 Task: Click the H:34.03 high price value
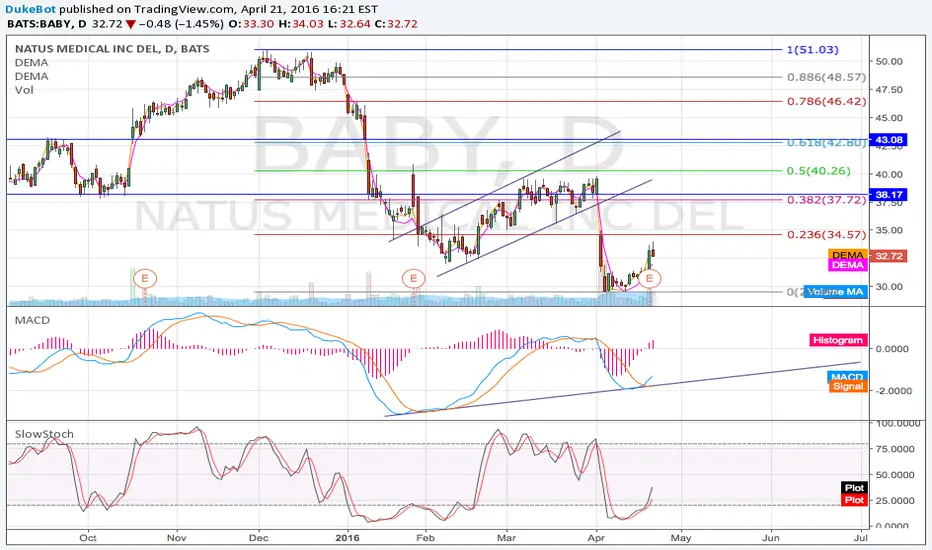(x=301, y=24)
